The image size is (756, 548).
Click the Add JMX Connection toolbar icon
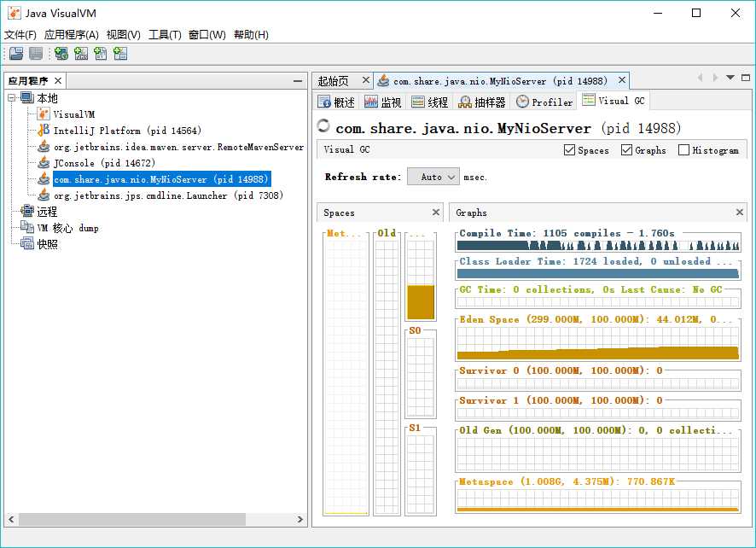(x=81, y=54)
